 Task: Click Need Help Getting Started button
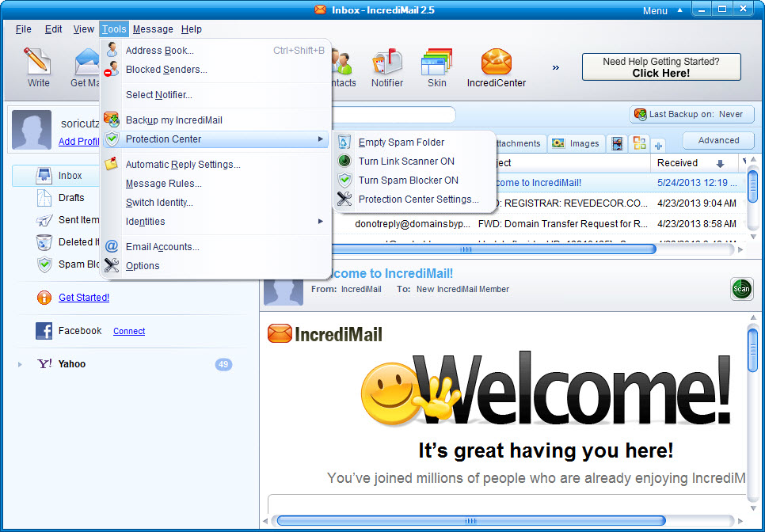661,67
